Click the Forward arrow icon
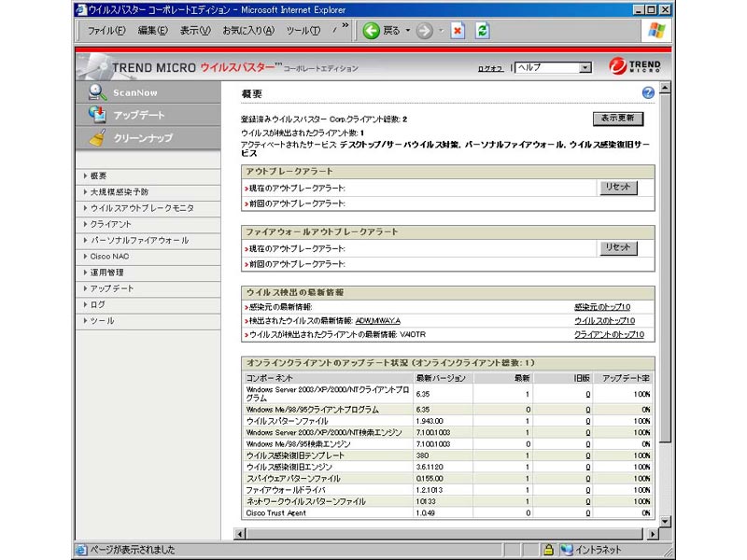The width and height of the screenshot is (747, 560). click(x=424, y=31)
